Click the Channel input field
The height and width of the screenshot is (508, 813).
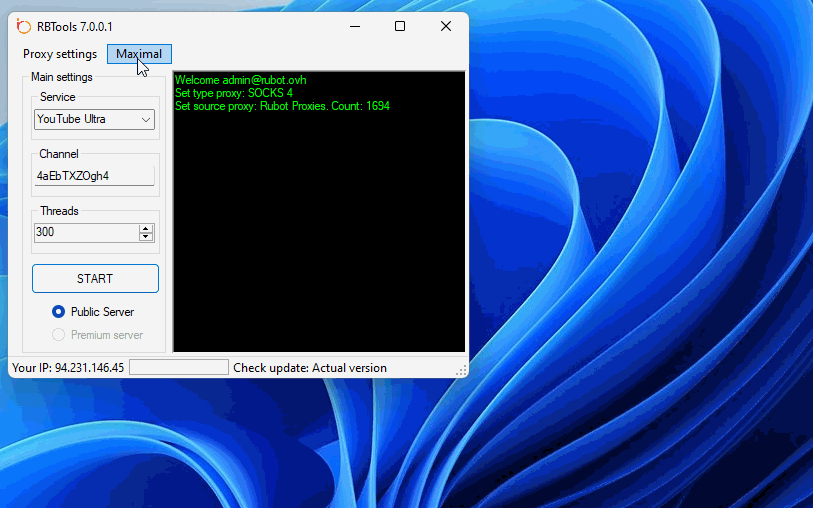point(95,176)
